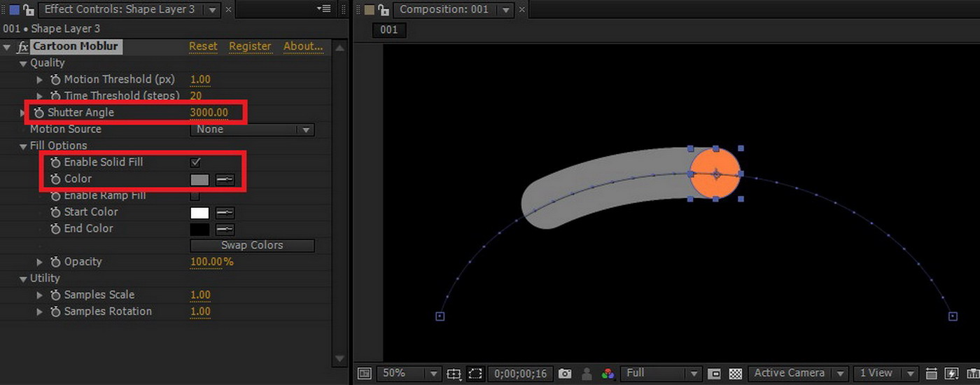The height and width of the screenshot is (385, 980).
Task: Click the Reset link for Cartoon Moblur
Action: tap(203, 46)
